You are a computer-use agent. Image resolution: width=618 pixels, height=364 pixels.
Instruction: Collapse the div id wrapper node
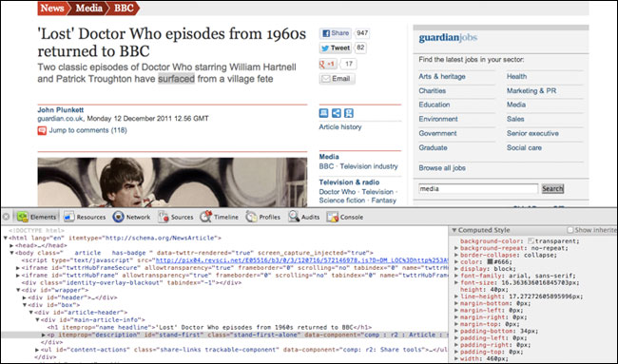(18, 290)
